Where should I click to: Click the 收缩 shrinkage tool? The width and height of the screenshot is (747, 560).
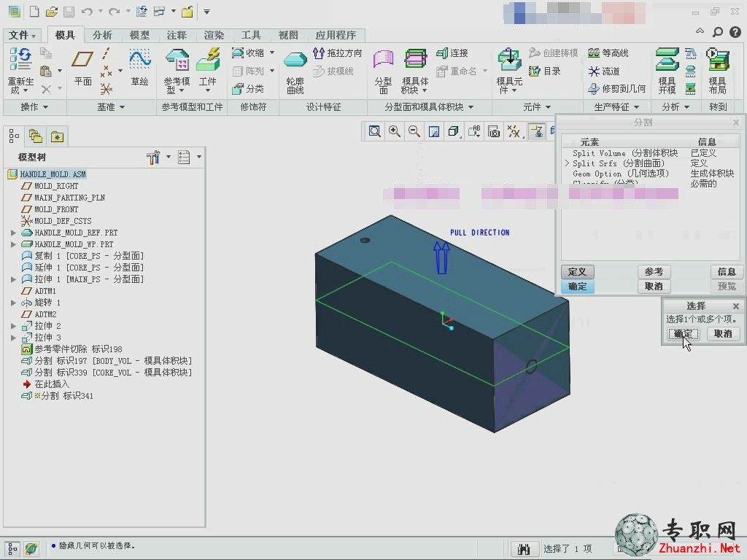tap(248, 52)
